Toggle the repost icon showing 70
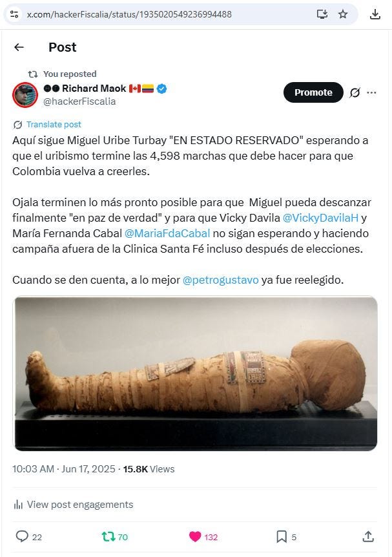Viewport: 392px width, 557px height. pyautogui.click(x=108, y=536)
